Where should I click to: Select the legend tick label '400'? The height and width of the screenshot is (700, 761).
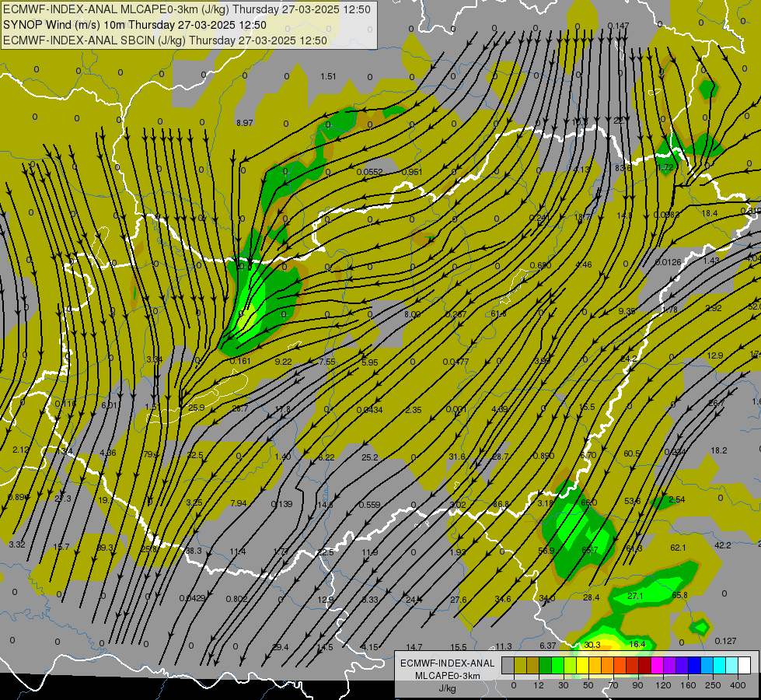(738, 685)
